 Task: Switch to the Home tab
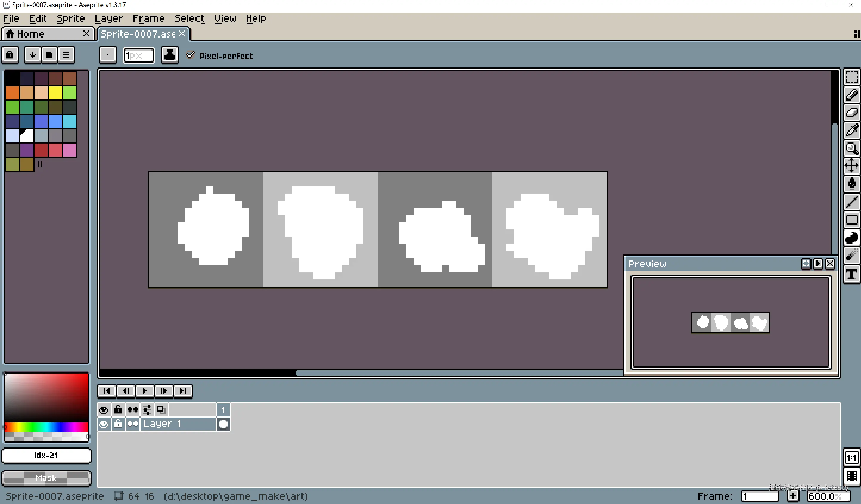click(31, 33)
